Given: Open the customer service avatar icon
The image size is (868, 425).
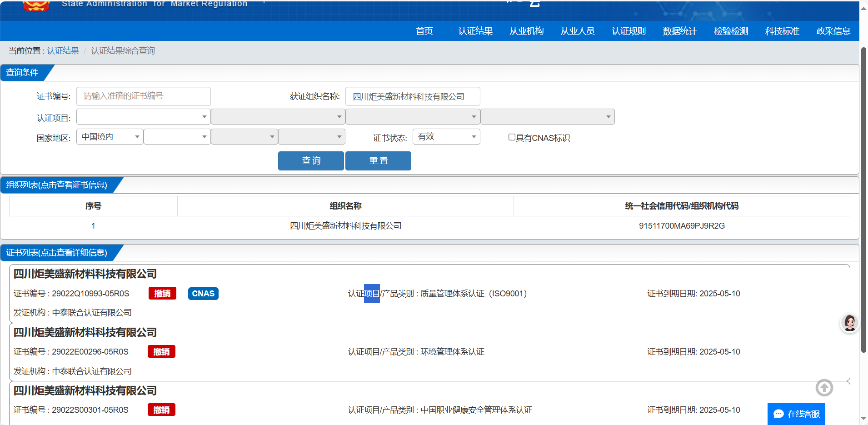Looking at the screenshot, I should [x=849, y=323].
